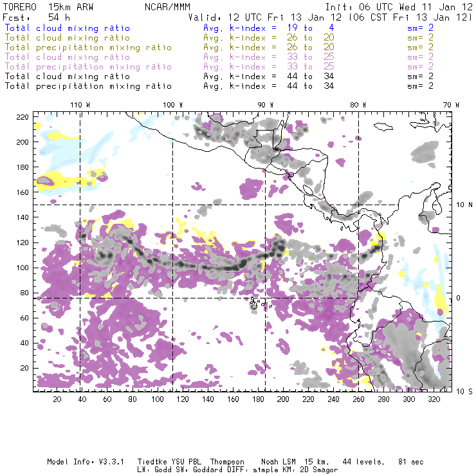Click the "110 W" longitude label

tap(80, 105)
